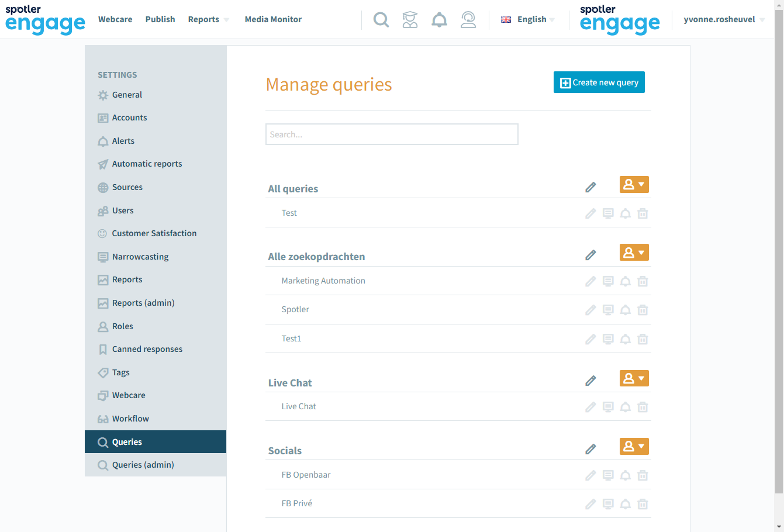Create new query button
Screen dimensions: 784x532
pos(599,82)
